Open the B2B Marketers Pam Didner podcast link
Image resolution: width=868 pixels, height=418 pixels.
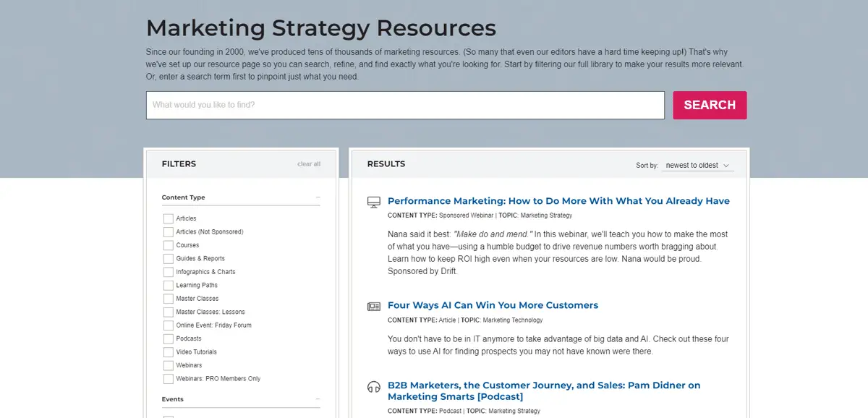(x=544, y=391)
